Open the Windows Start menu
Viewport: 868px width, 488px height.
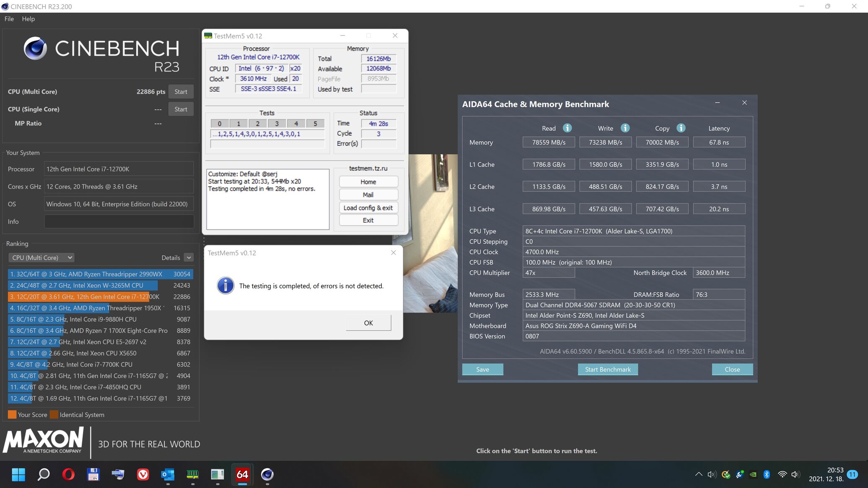point(18,475)
